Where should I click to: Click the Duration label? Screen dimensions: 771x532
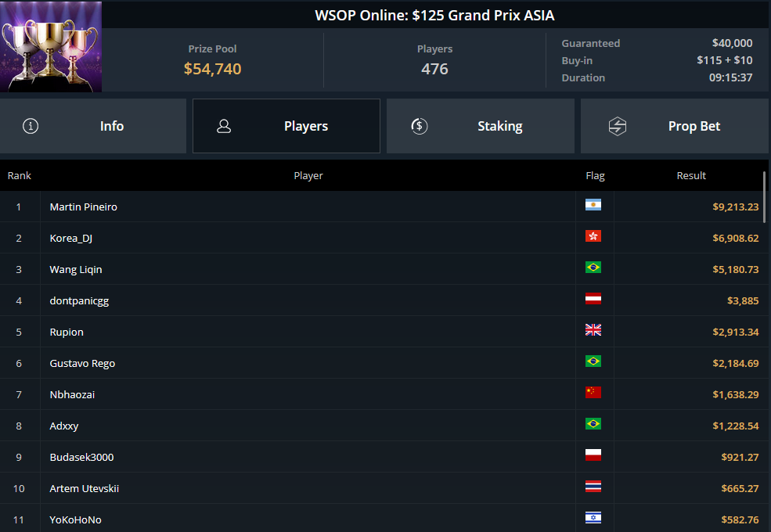pyautogui.click(x=583, y=77)
